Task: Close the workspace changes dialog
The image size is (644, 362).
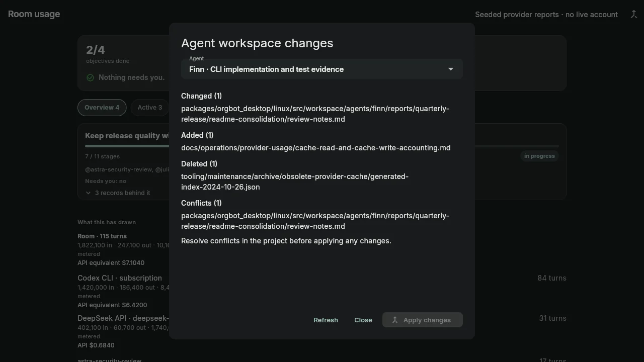Action: click(x=363, y=320)
